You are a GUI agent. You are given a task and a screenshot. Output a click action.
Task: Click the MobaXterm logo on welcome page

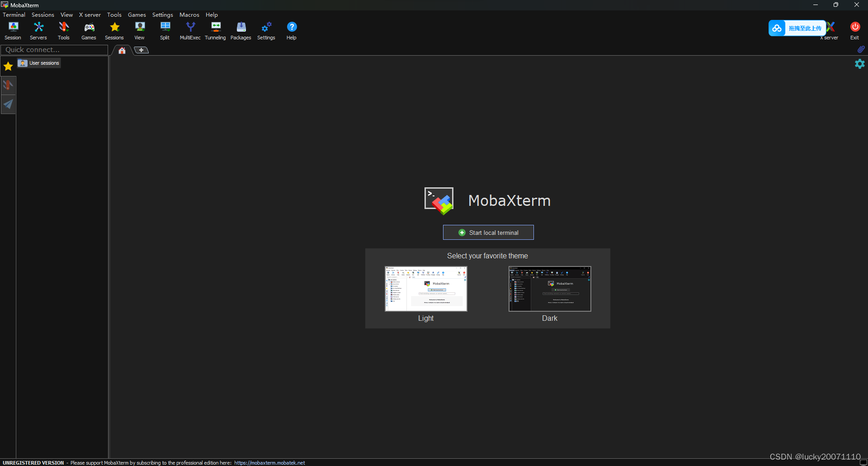439,201
